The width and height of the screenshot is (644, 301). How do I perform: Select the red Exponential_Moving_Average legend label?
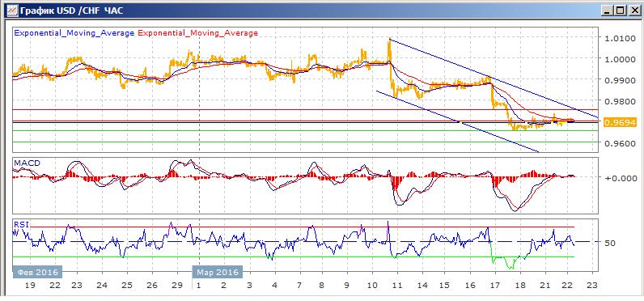(x=198, y=33)
